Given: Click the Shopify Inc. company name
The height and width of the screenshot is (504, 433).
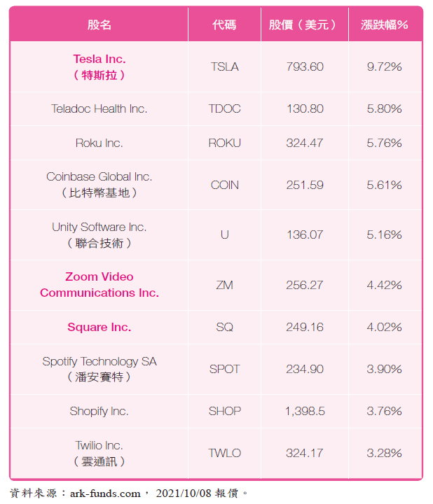Looking at the screenshot, I should point(99,411).
